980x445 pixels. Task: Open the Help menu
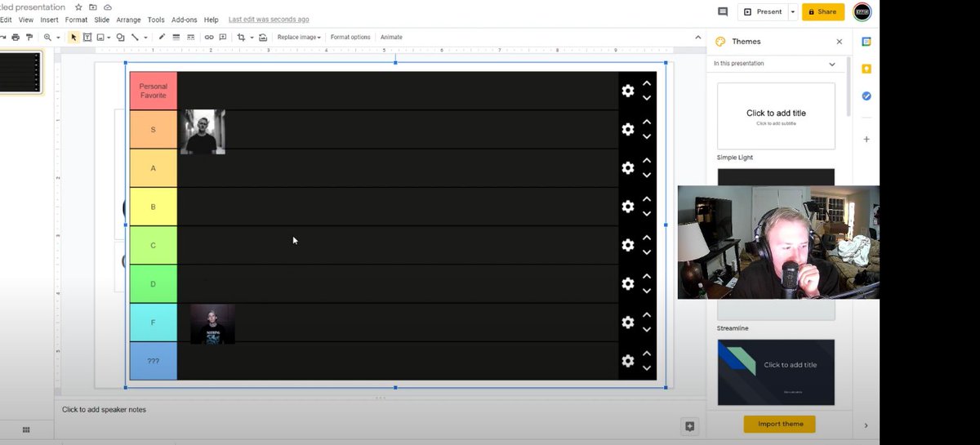[212, 20]
